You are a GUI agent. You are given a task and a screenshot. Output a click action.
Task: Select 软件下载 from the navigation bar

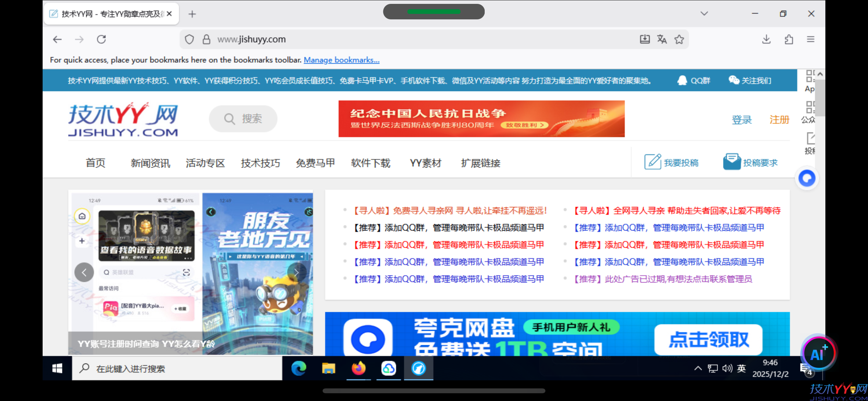(371, 163)
